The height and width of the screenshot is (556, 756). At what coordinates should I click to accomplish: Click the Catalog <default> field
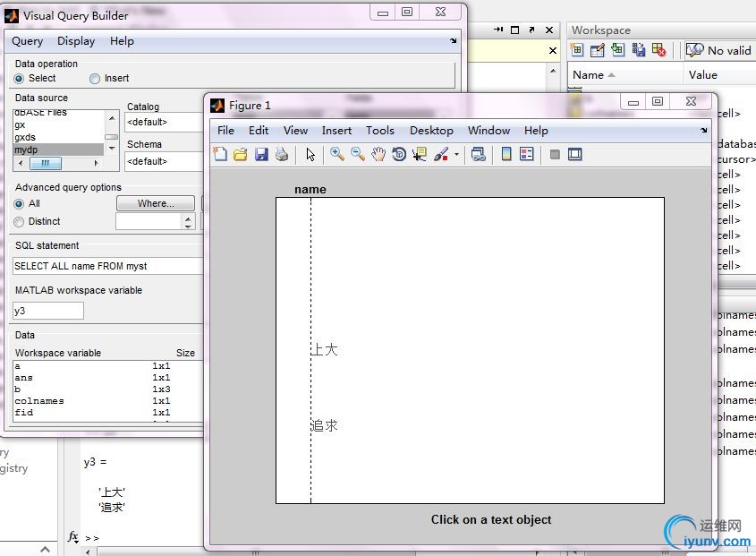pos(164,122)
